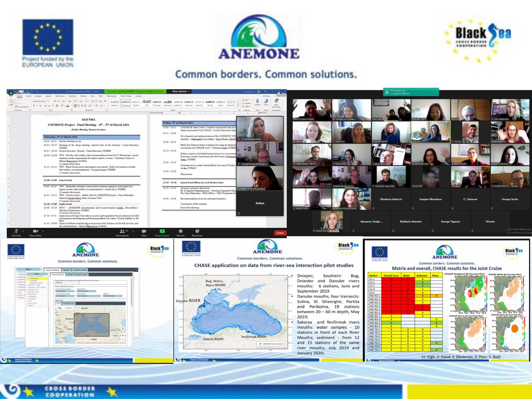532x399 pixels.
Task: Toggle Bold formatting in Word ribbon
Action: 34,106
